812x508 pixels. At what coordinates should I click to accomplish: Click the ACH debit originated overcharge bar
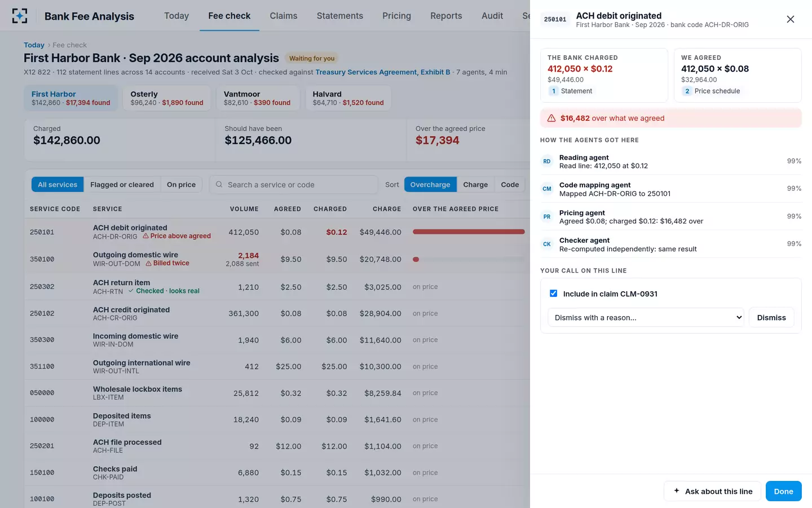click(x=469, y=232)
